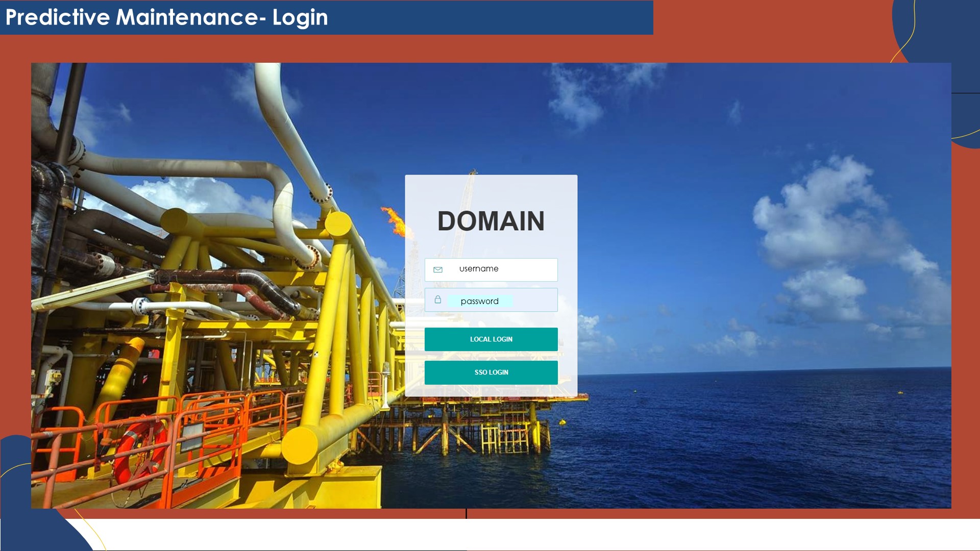Click the teal LOCAL LOGIN control
The width and height of the screenshot is (980, 551).
[491, 339]
